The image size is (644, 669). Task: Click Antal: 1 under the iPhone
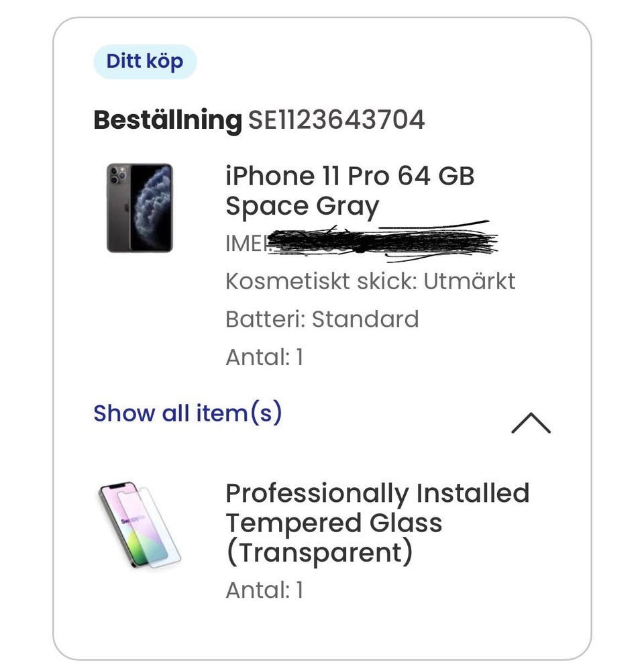pos(264,357)
